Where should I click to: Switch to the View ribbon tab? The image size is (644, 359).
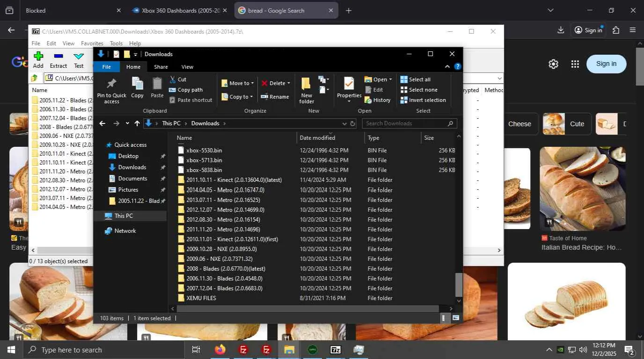pos(187,67)
